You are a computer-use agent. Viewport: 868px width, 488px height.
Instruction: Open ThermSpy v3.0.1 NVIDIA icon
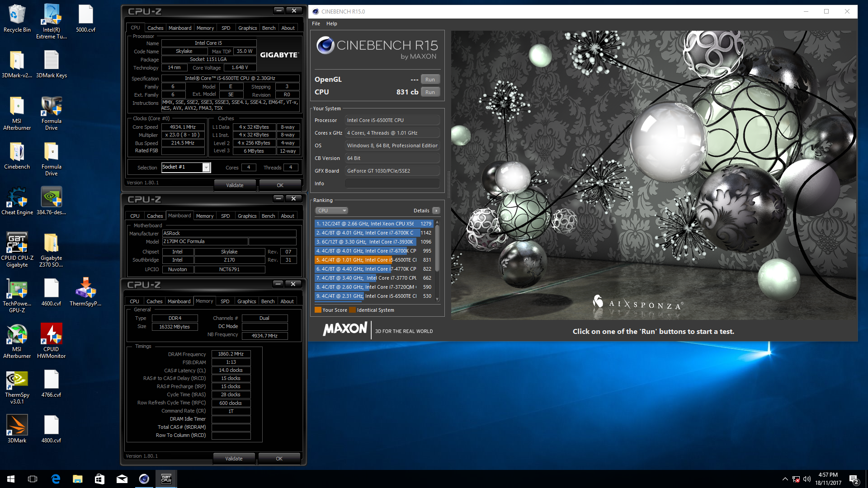(17, 386)
